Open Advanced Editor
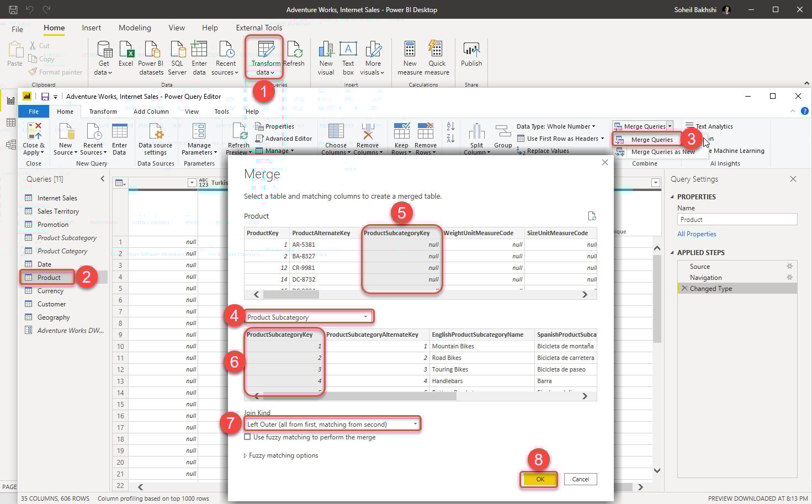 (284, 139)
